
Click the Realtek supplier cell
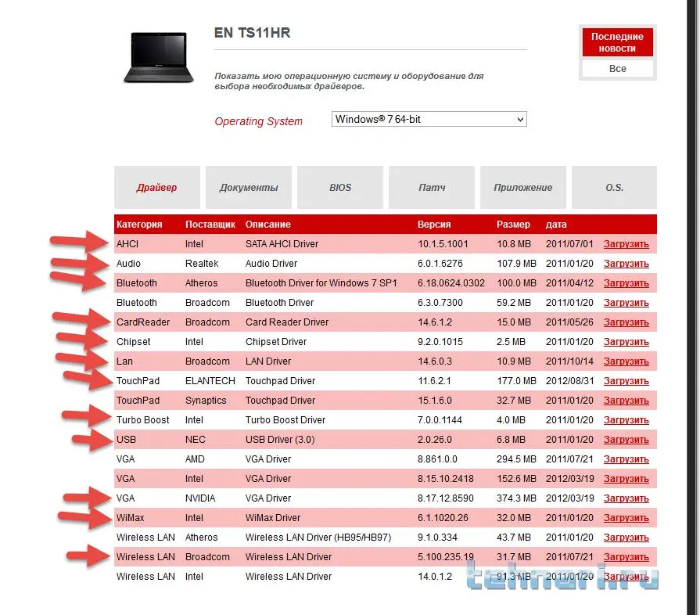(x=202, y=264)
